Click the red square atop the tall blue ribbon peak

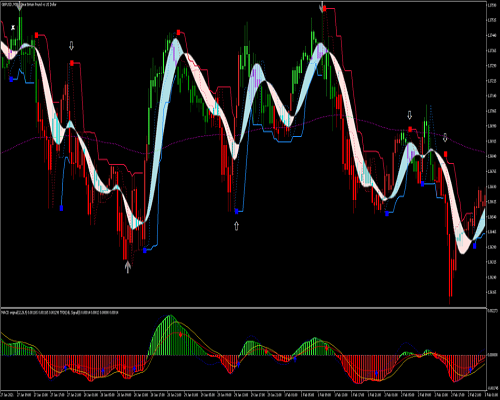click(x=178, y=32)
